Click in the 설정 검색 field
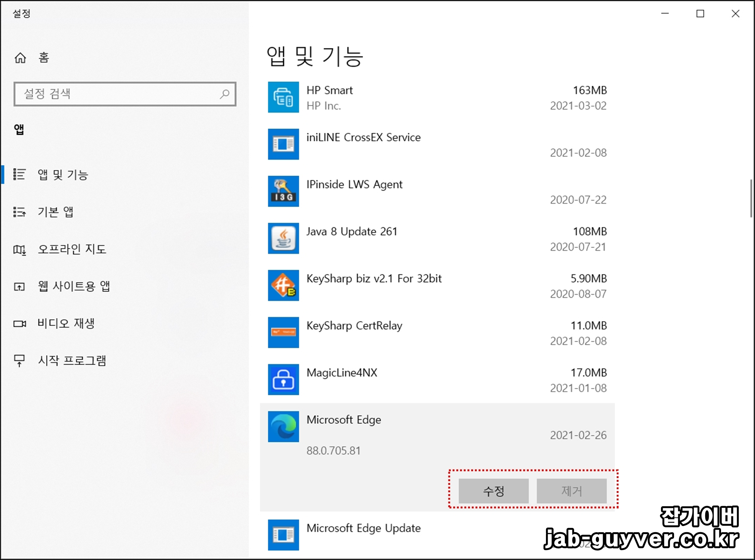 [117, 94]
